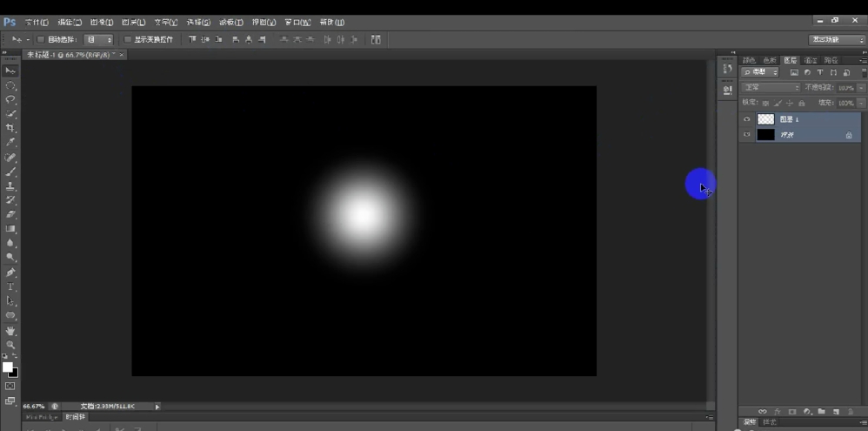The height and width of the screenshot is (431, 868).
Task: Open the blend mode 正常 dropdown
Action: point(771,88)
